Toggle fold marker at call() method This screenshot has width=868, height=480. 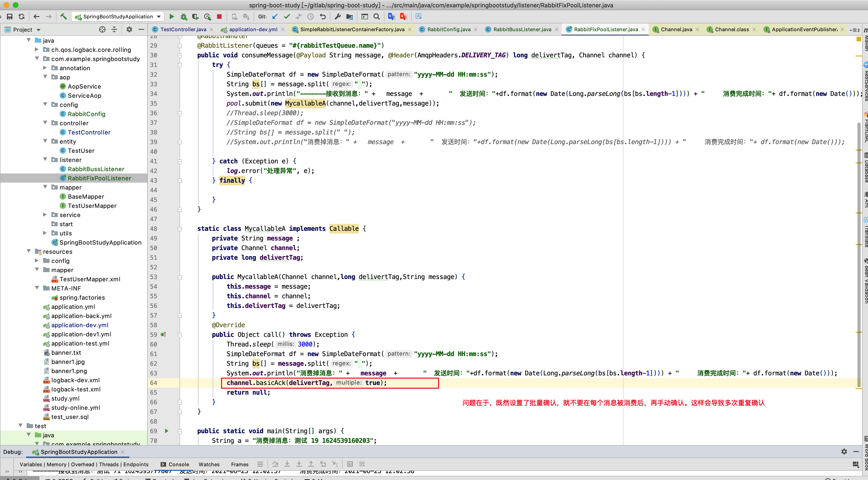tap(180, 335)
